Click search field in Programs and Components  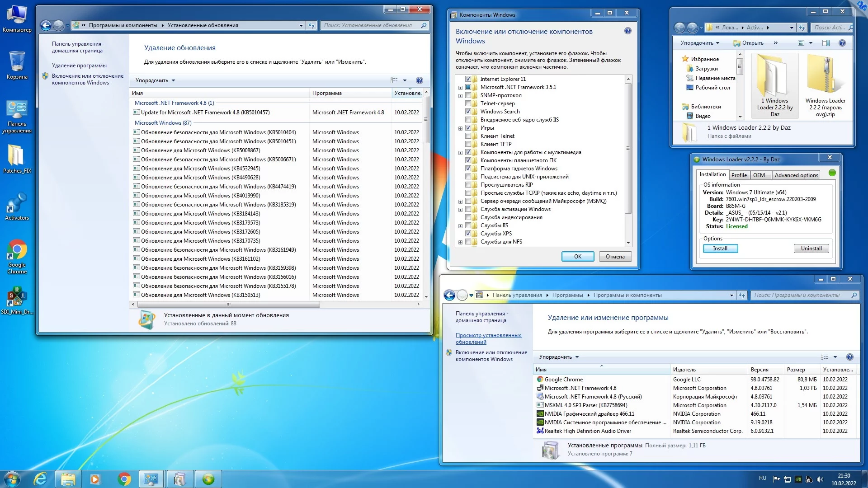point(800,295)
